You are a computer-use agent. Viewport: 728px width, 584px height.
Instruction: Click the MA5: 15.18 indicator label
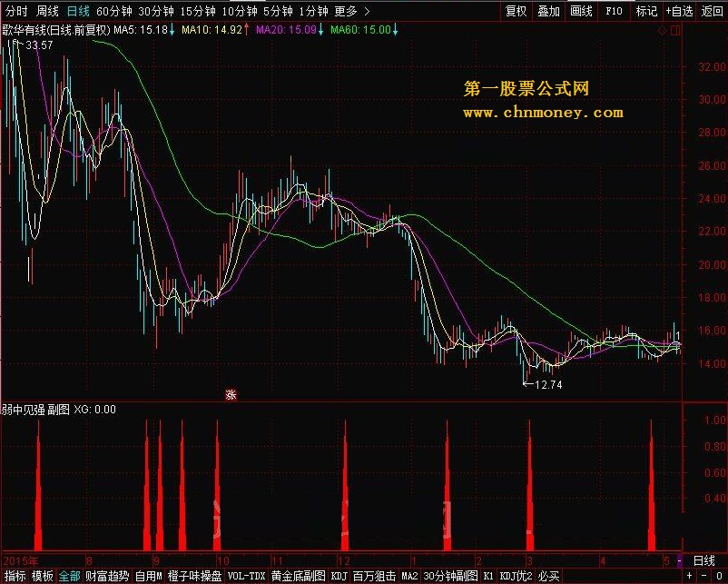pos(144,30)
